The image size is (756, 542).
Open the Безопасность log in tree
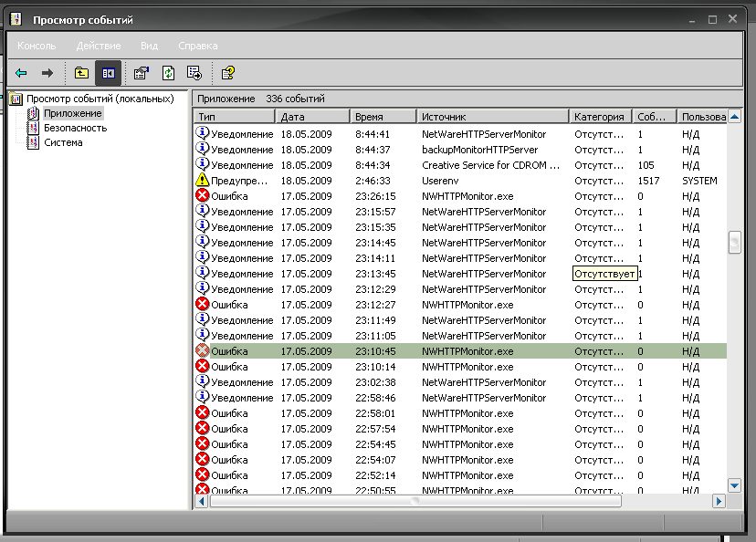75,128
